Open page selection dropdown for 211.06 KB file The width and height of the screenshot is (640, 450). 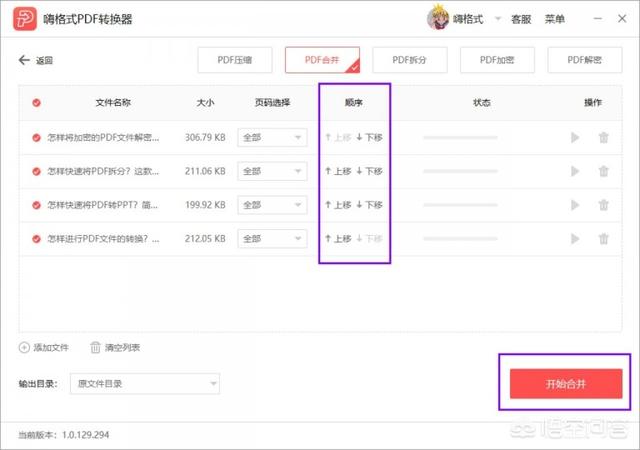point(272,171)
